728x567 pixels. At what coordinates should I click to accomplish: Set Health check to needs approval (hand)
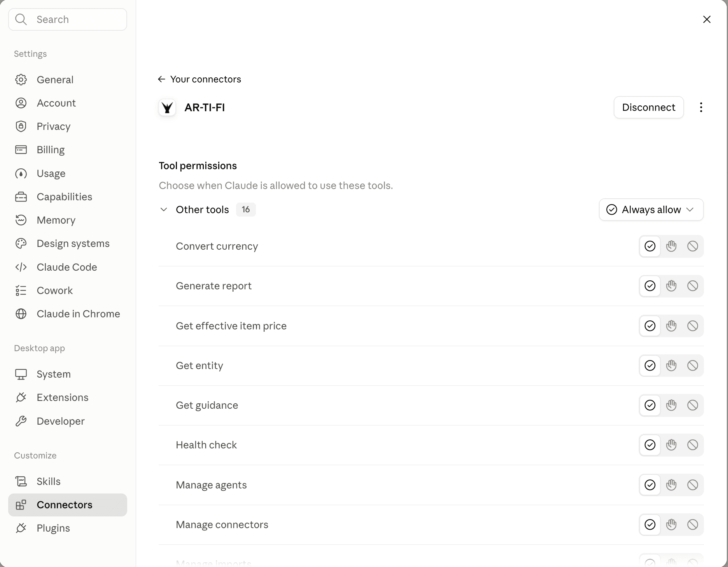click(x=671, y=445)
